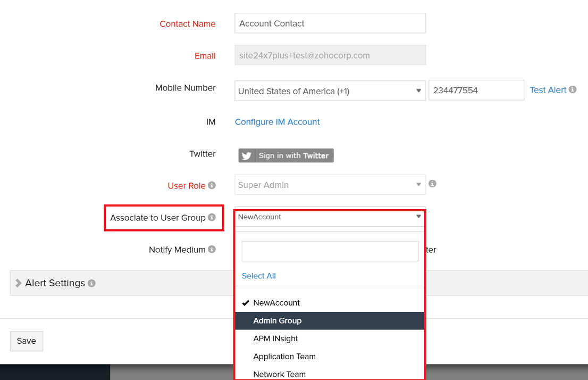This screenshot has height=380, width=588.
Task: Sign in with Twitter button
Action: point(285,155)
